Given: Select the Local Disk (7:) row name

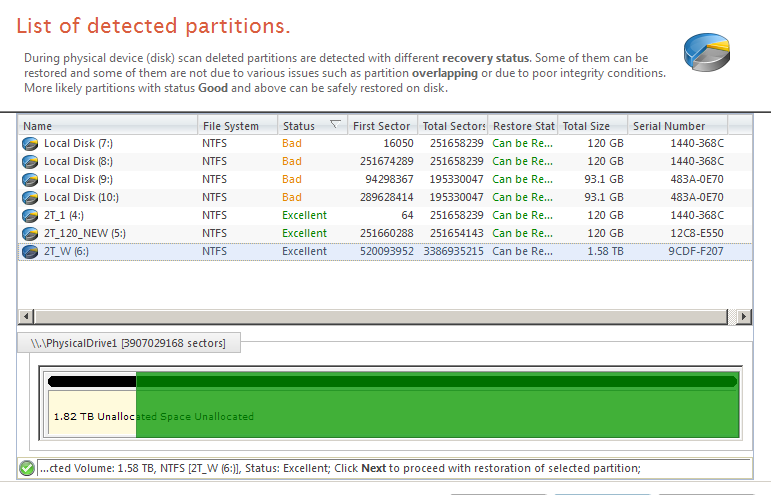Looking at the screenshot, I should tap(78, 144).
